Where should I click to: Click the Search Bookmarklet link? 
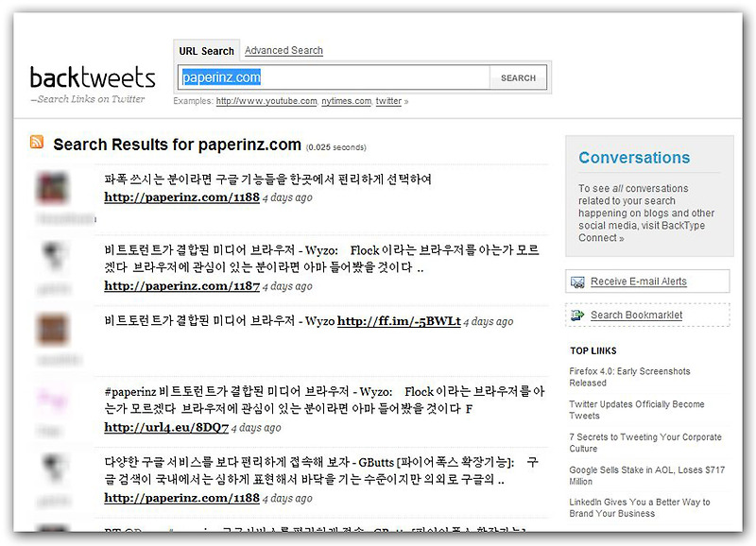pyautogui.click(x=636, y=316)
